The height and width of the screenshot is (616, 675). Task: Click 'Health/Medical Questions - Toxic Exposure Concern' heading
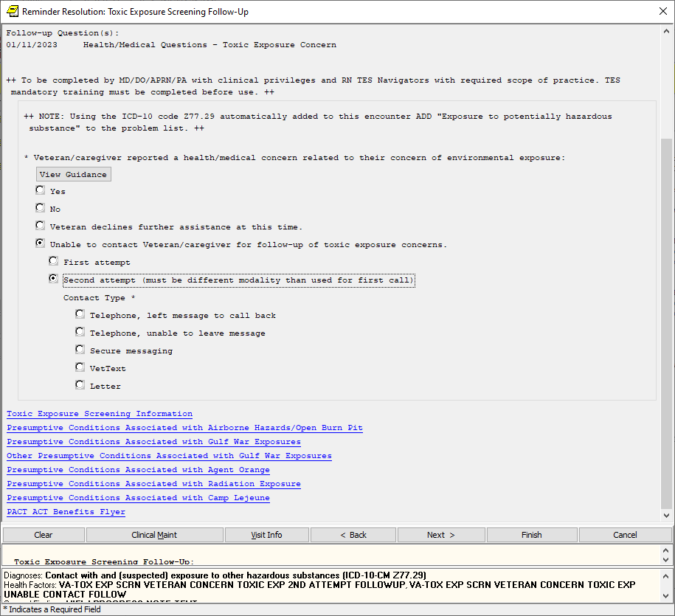[x=210, y=45]
